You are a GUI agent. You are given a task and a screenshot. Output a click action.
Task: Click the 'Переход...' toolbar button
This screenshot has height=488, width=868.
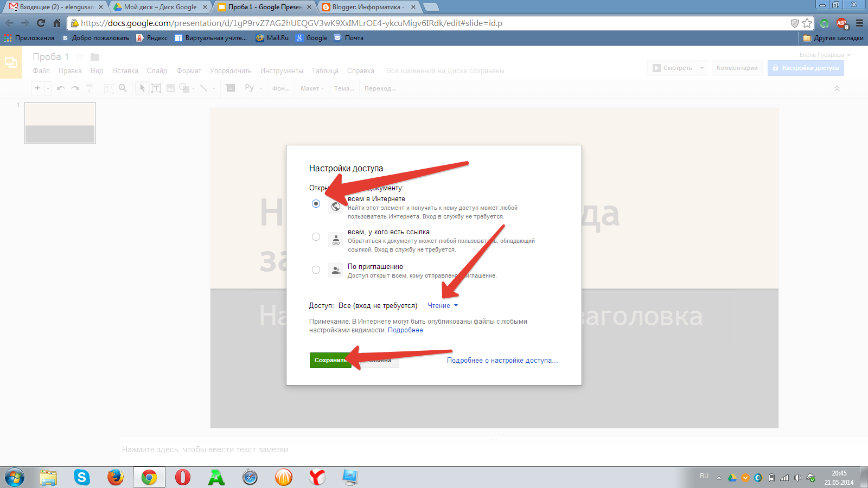pos(380,88)
